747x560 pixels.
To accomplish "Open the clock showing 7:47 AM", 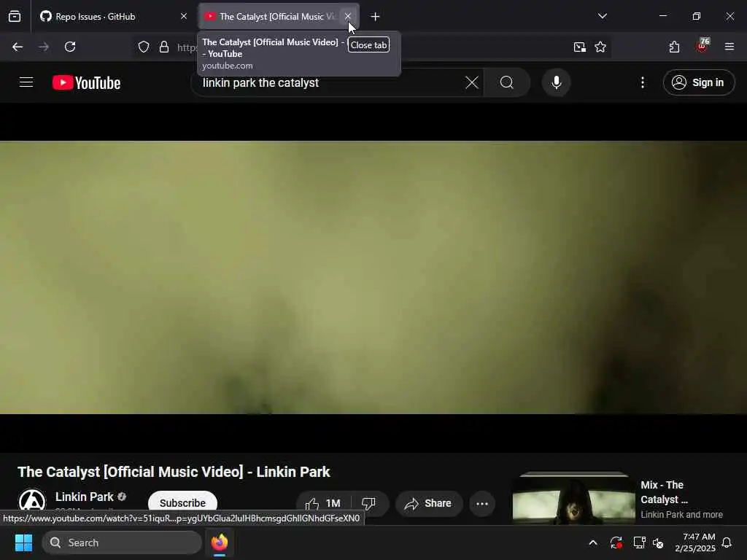I will pyautogui.click(x=695, y=542).
